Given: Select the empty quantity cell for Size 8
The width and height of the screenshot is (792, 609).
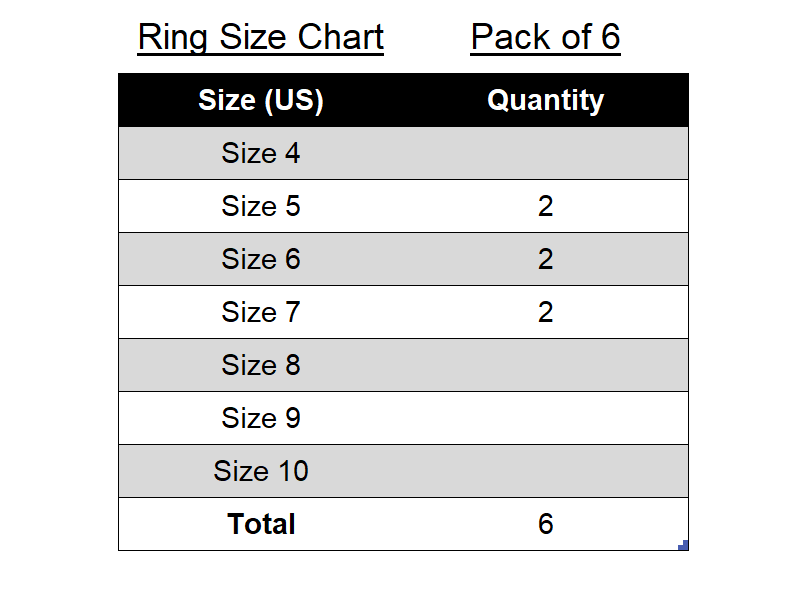Looking at the screenshot, I should pyautogui.click(x=545, y=366).
